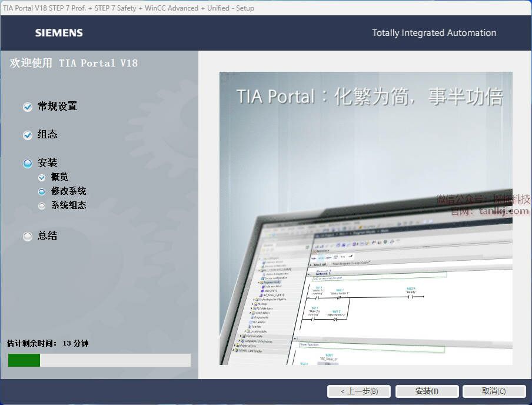Click the 安装 step indicator icon
The image size is (532, 405).
tap(28, 163)
